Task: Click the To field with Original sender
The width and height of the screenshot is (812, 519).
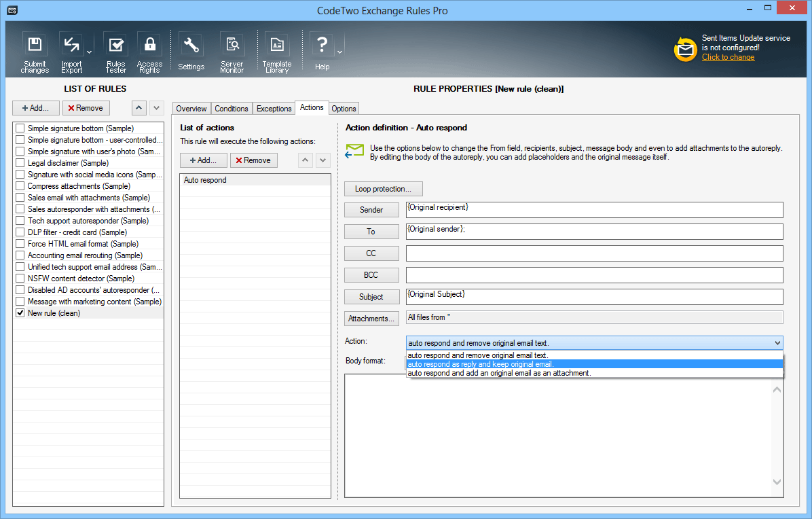Action: click(595, 232)
